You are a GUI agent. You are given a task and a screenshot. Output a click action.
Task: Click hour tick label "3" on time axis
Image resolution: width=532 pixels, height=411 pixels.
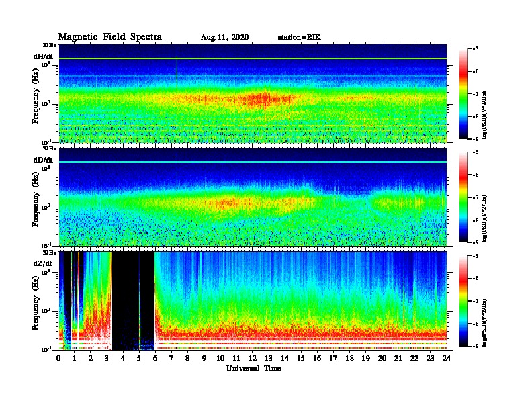tap(107, 359)
